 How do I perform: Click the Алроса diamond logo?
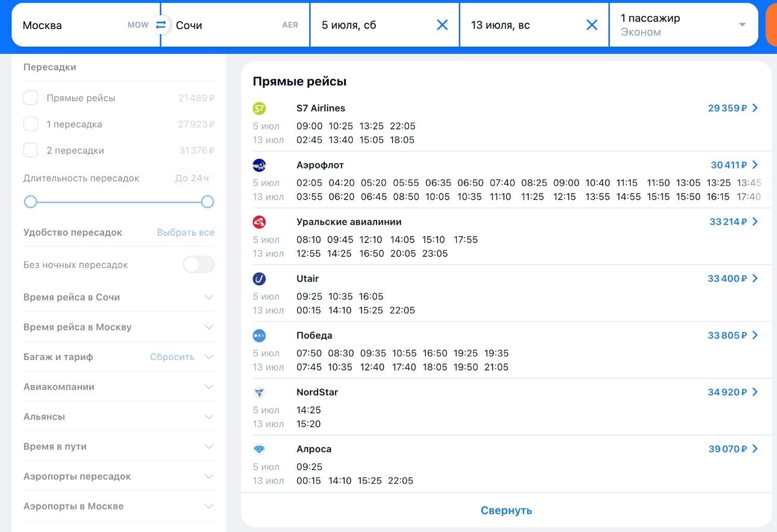259,449
